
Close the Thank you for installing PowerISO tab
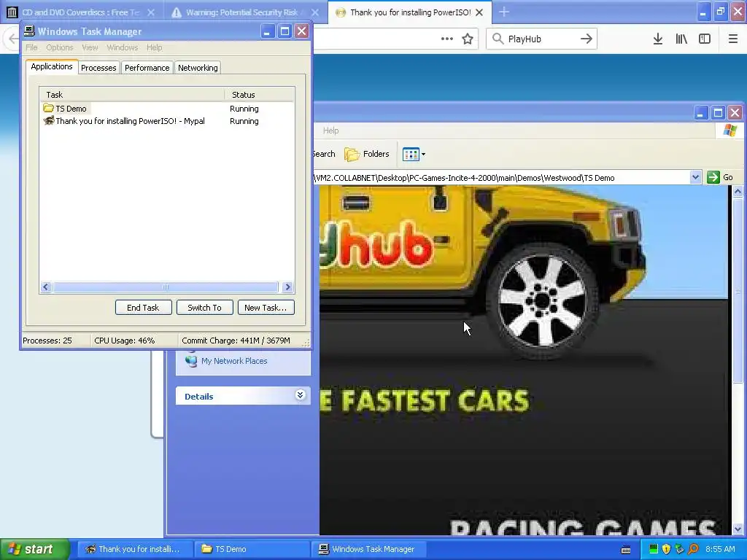point(480,12)
